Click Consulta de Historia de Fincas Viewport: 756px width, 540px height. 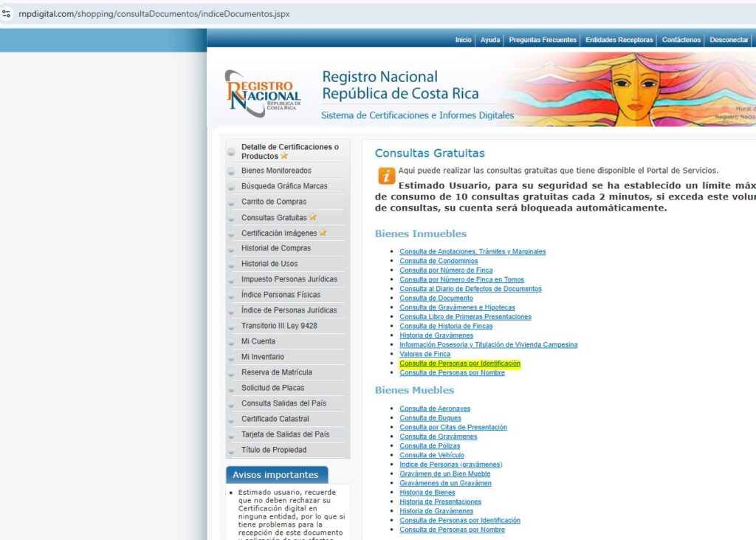tap(446, 327)
